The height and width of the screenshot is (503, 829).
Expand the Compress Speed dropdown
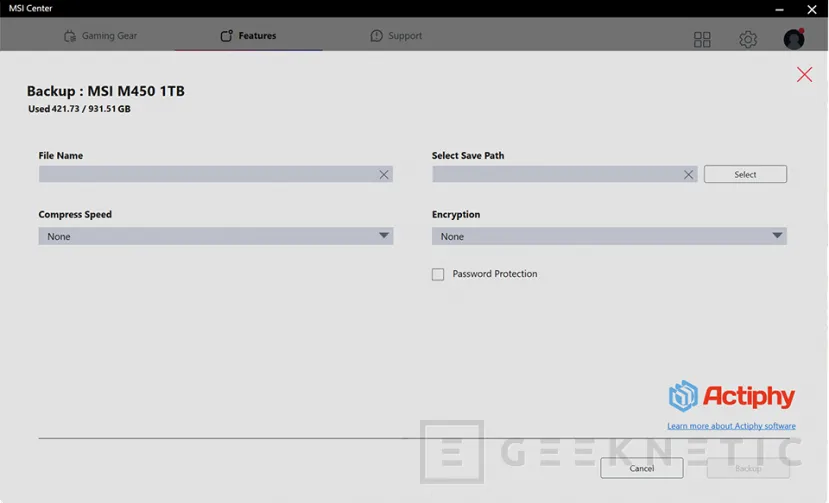(x=216, y=236)
